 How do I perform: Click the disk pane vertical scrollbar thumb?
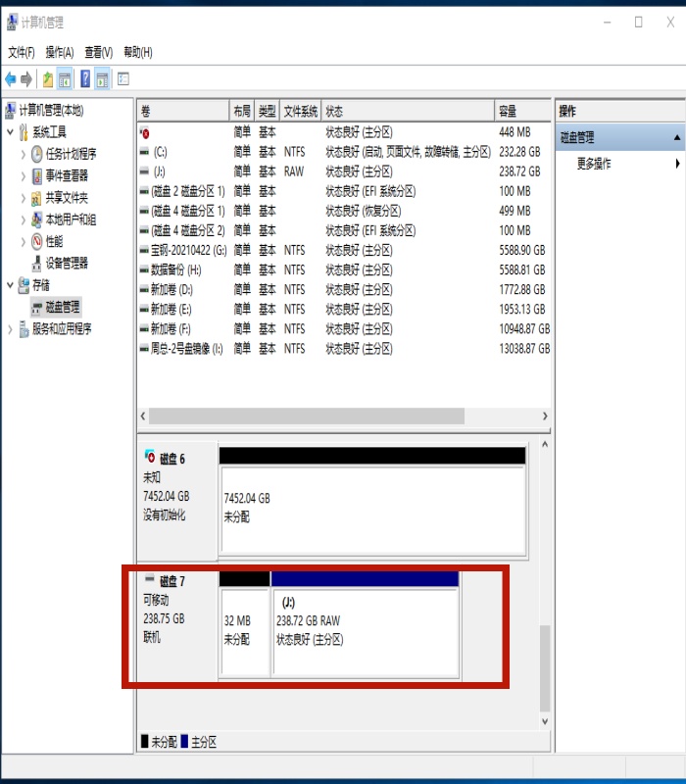pyautogui.click(x=545, y=668)
